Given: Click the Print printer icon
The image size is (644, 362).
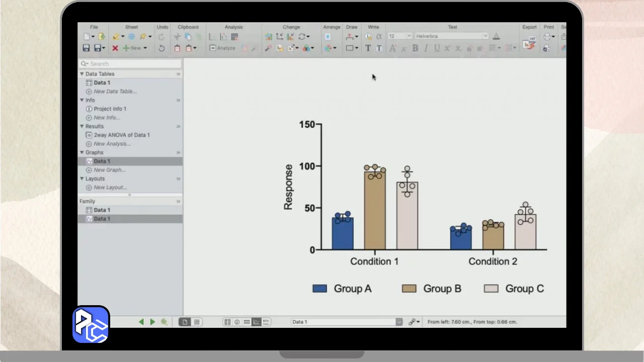Looking at the screenshot, I should coord(547,37).
